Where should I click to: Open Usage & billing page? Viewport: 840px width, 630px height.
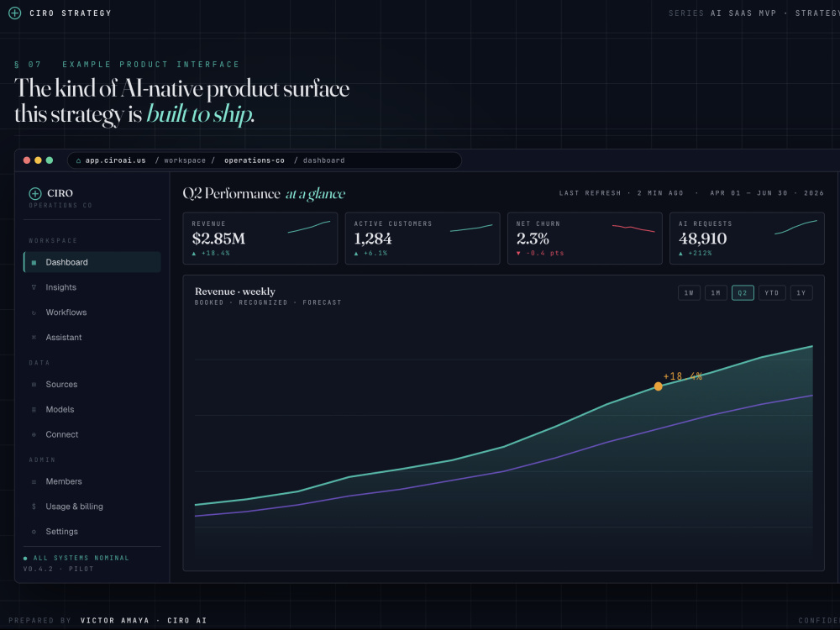(x=92, y=507)
